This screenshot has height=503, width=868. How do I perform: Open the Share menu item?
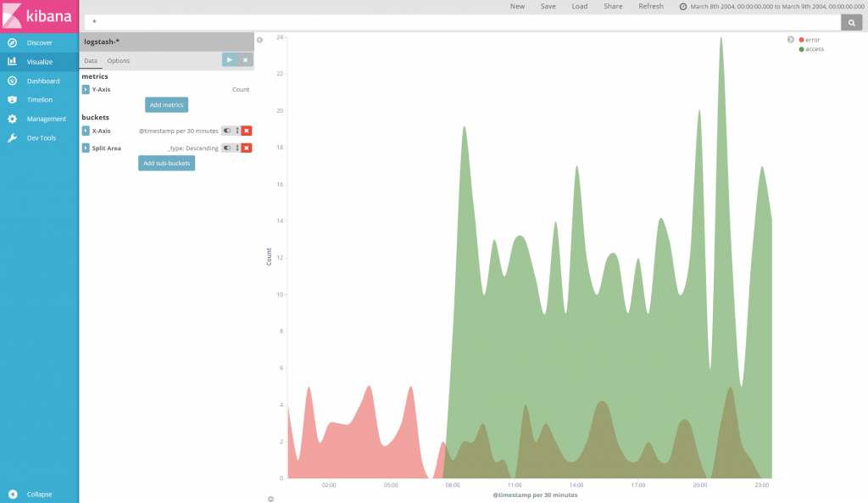tap(613, 6)
